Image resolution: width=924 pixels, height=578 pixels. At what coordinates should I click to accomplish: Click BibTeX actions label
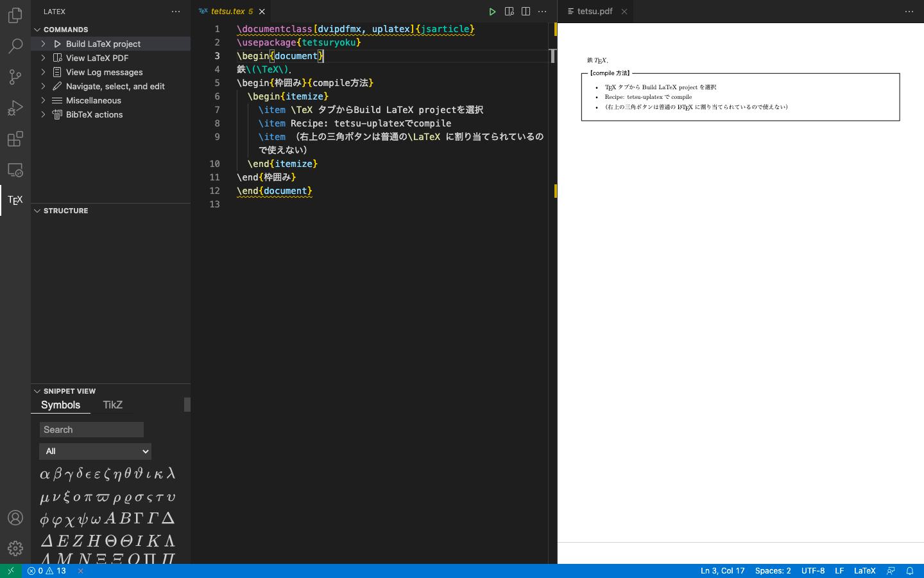[x=94, y=114]
